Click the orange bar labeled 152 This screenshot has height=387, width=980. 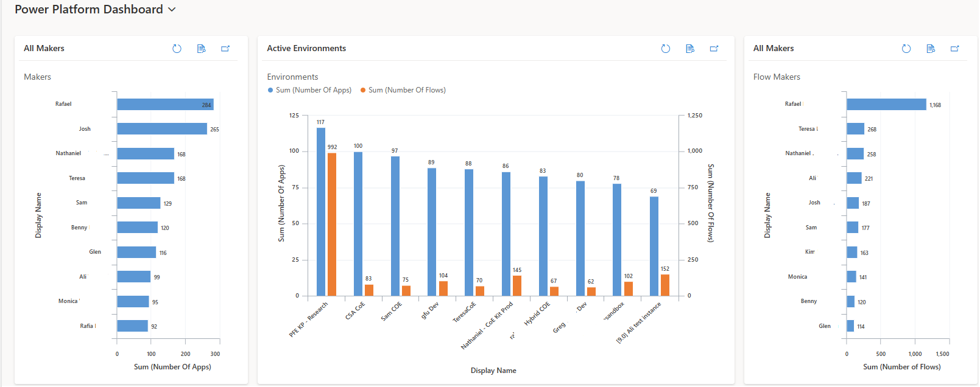coord(665,285)
